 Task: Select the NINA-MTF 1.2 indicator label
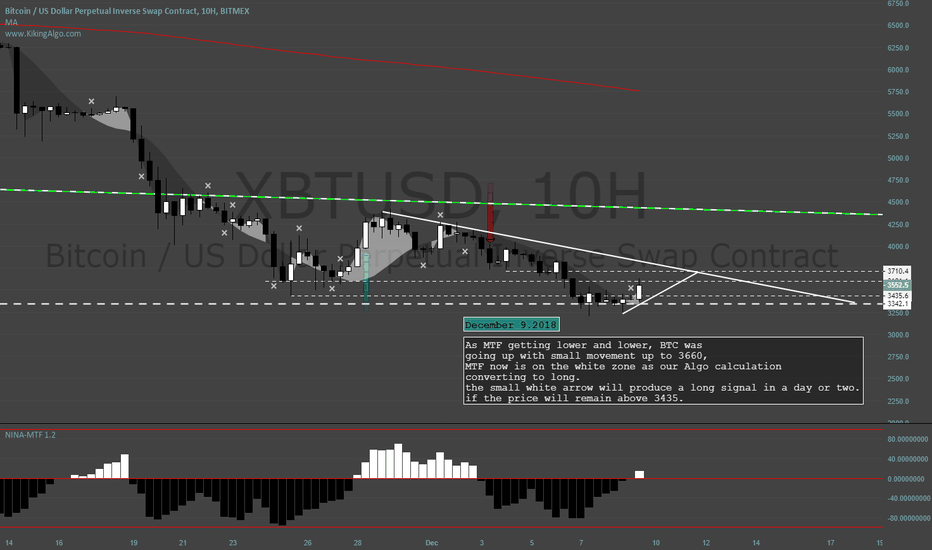pyautogui.click(x=30, y=435)
